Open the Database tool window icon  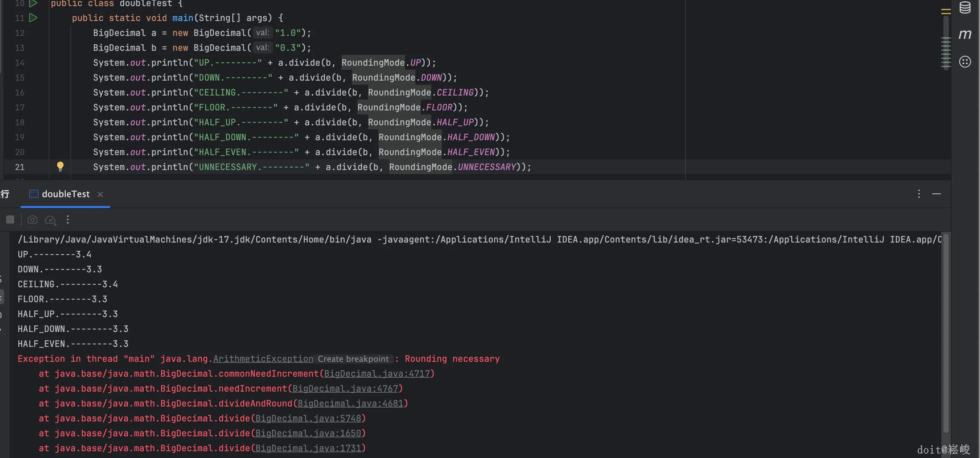click(965, 7)
